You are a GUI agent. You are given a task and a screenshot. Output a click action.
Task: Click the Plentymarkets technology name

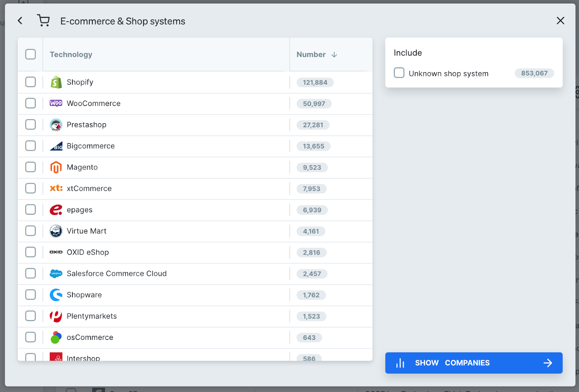[92, 316]
